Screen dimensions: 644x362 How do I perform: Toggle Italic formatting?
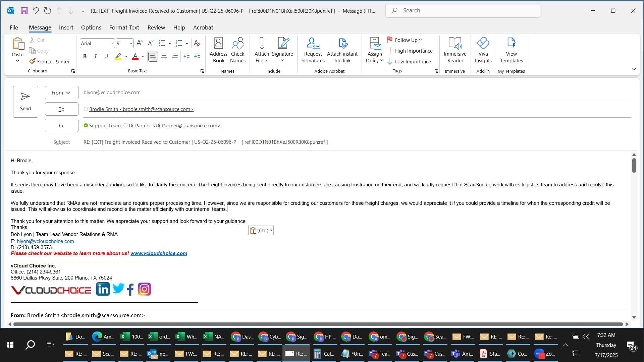[95, 57]
